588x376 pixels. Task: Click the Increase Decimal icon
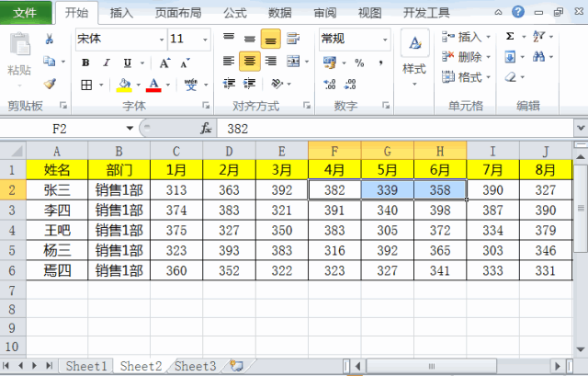point(330,84)
